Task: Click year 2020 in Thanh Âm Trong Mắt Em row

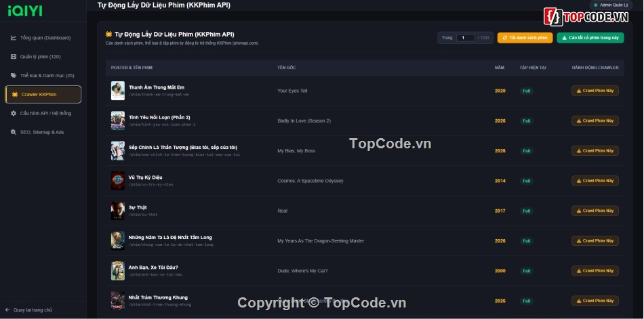Action: coord(500,91)
